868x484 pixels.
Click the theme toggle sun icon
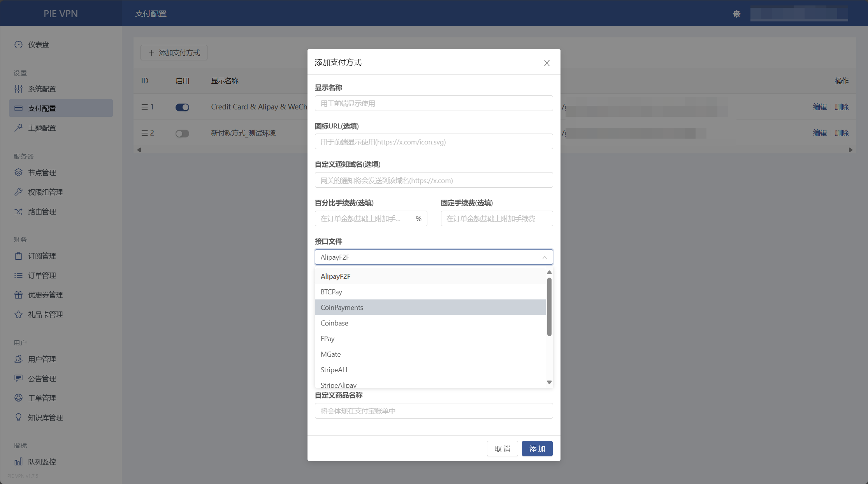[x=736, y=14]
